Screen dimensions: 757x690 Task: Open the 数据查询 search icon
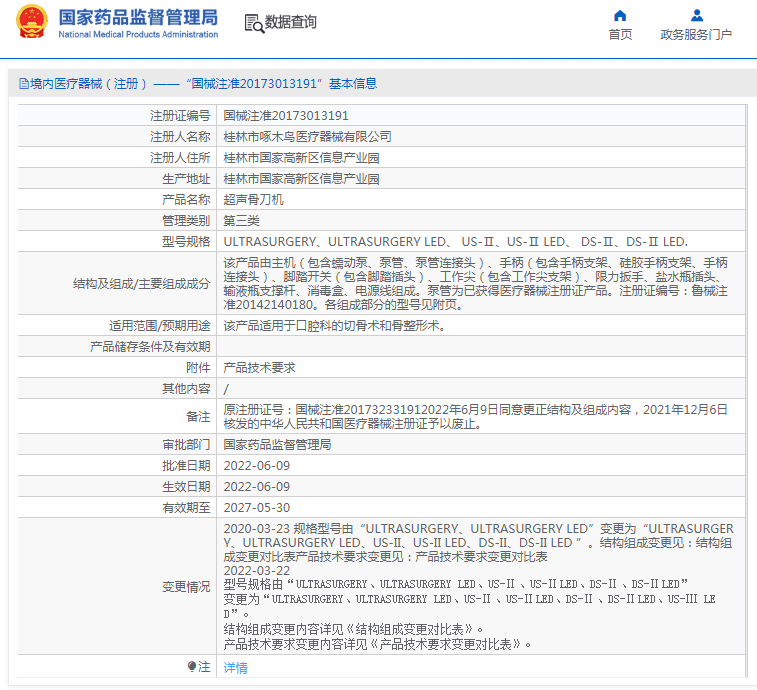[x=254, y=23]
